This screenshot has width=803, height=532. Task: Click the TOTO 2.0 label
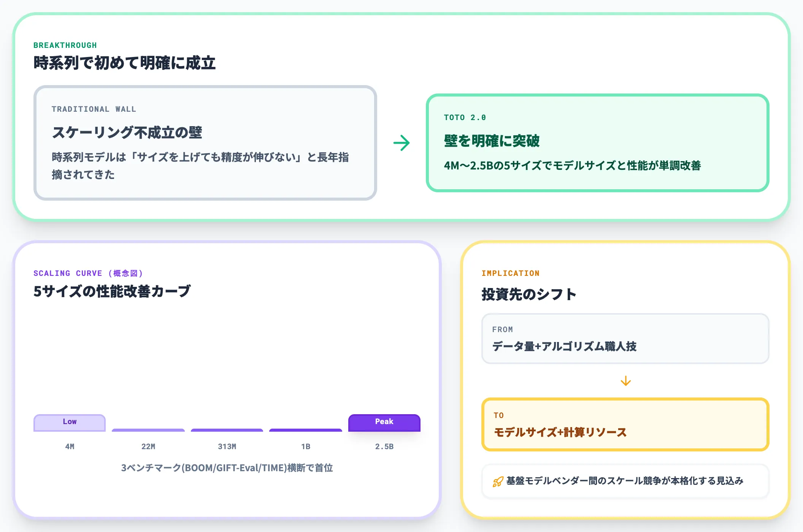point(465,117)
